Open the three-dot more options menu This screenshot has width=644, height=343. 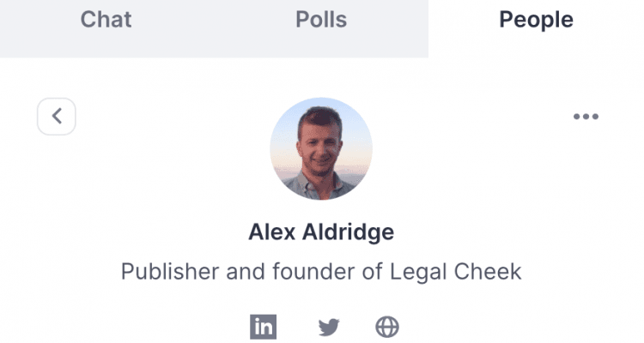(x=586, y=117)
